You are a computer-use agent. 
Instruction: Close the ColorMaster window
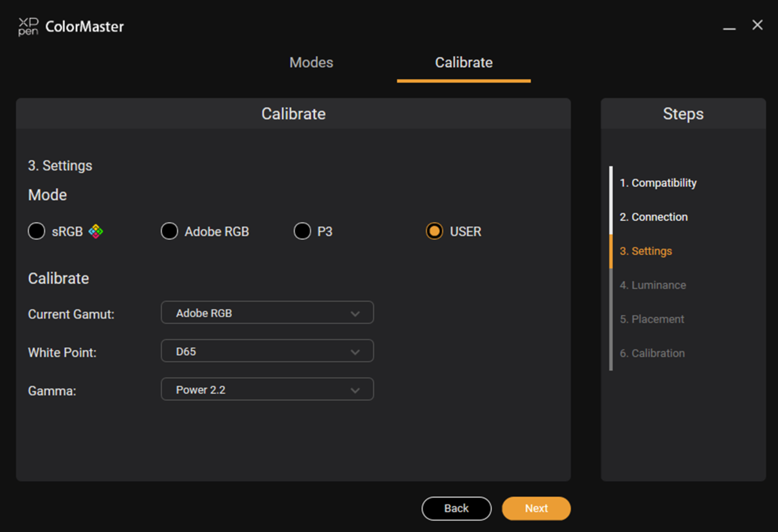pyautogui.click(x=757, y=25)
